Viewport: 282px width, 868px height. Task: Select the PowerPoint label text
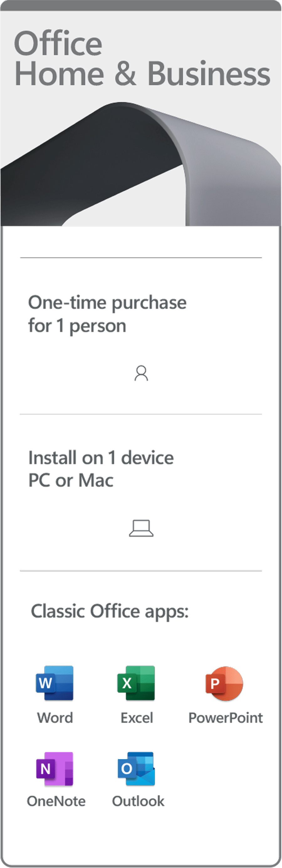coord(226,718)
